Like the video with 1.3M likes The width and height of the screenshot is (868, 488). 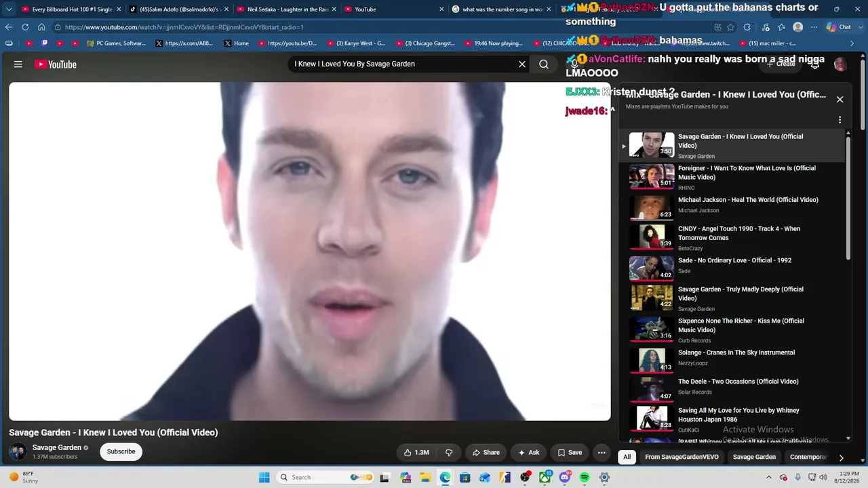click(416, 453)
